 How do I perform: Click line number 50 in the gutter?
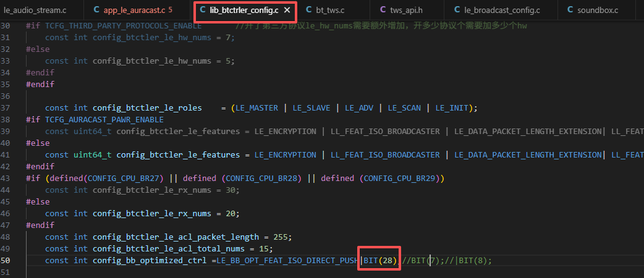tap(5, 260)
